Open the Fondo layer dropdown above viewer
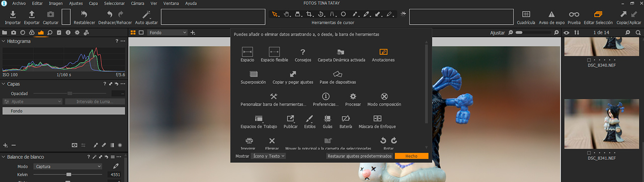The image size is (644, 182). [168, 32]
